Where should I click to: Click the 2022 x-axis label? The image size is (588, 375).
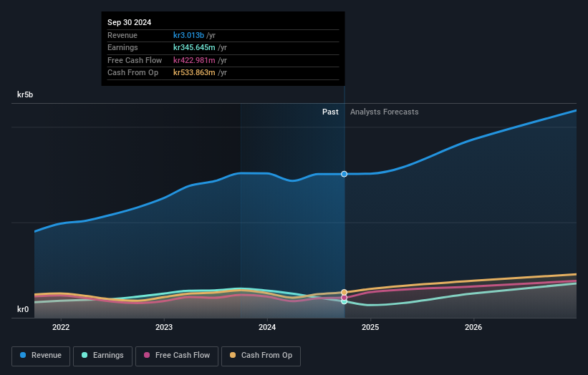click(x=61, y=328)
